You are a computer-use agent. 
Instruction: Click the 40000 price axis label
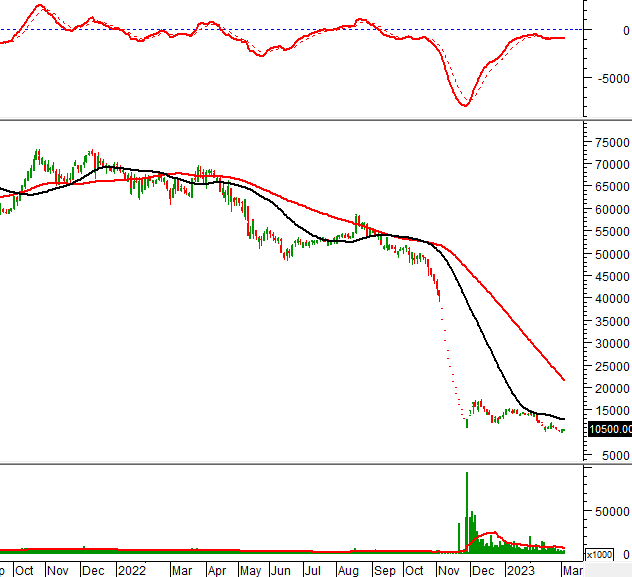612,298
